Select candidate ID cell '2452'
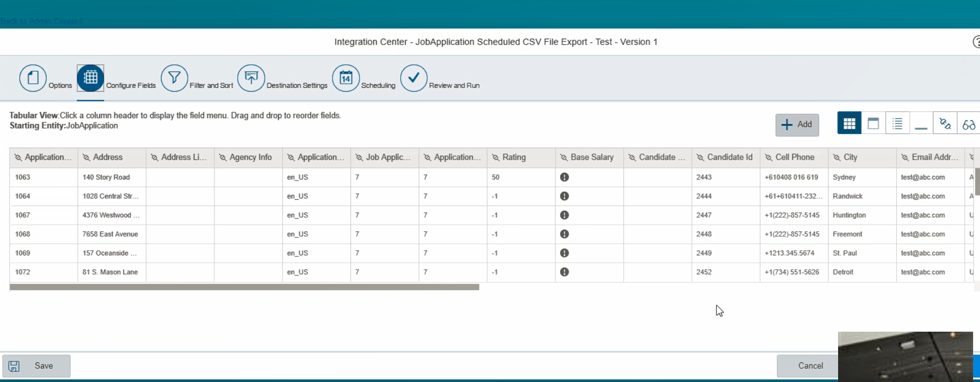980x382 pixels. click(x=726, y=272)
